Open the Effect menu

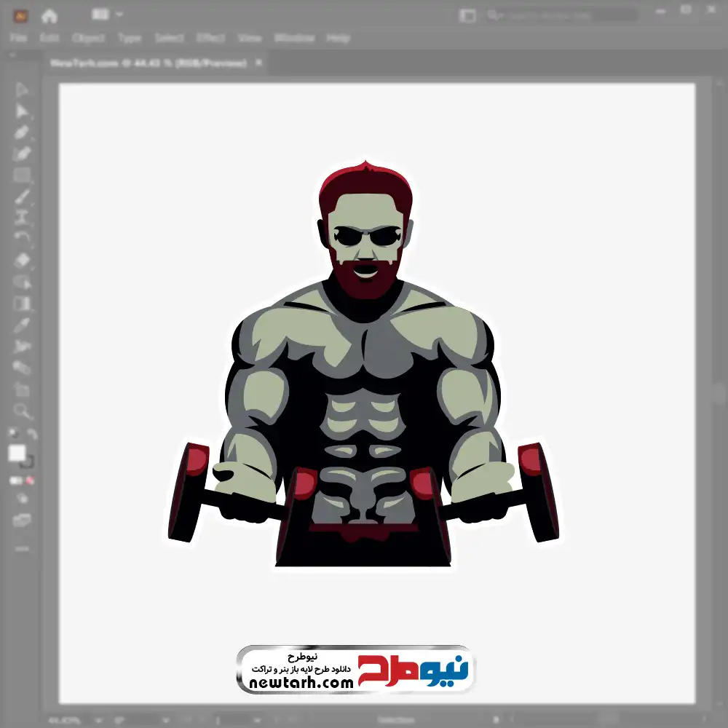(x=210, y=38)
